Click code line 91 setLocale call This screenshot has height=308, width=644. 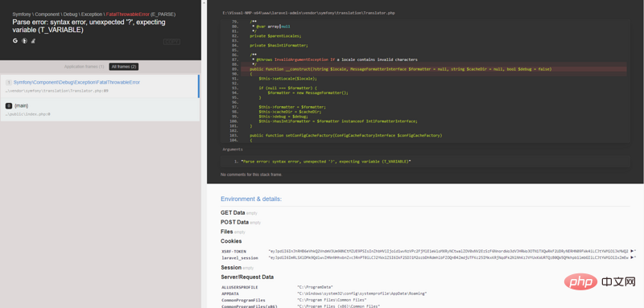[287, 79]
